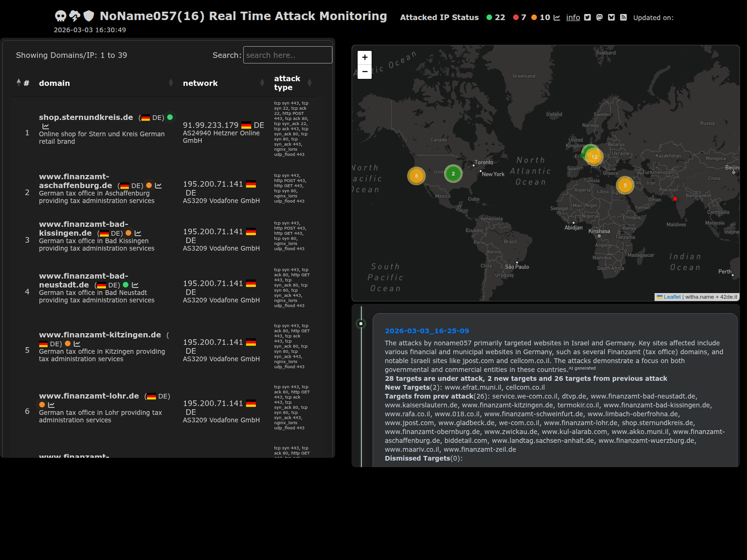Open chart icon for www.finanzamt-kitzingen.de
Screen dimensions: 747x560
click(77, 344)
